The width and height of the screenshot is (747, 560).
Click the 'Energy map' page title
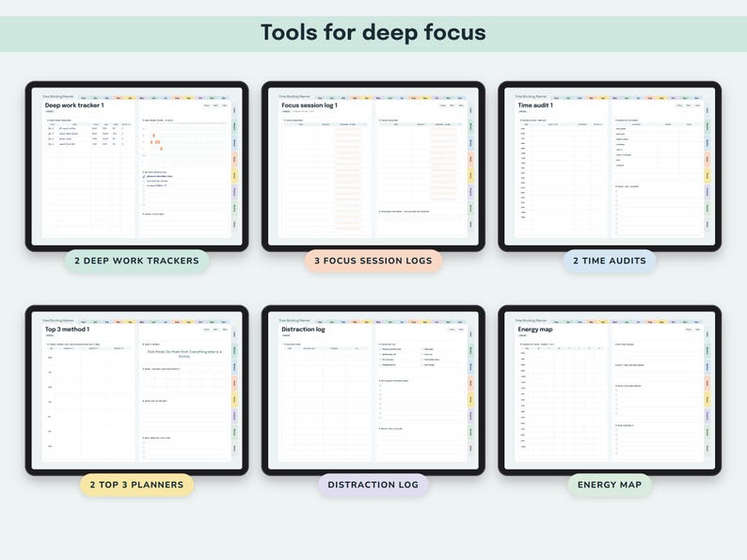coord(535,329)
